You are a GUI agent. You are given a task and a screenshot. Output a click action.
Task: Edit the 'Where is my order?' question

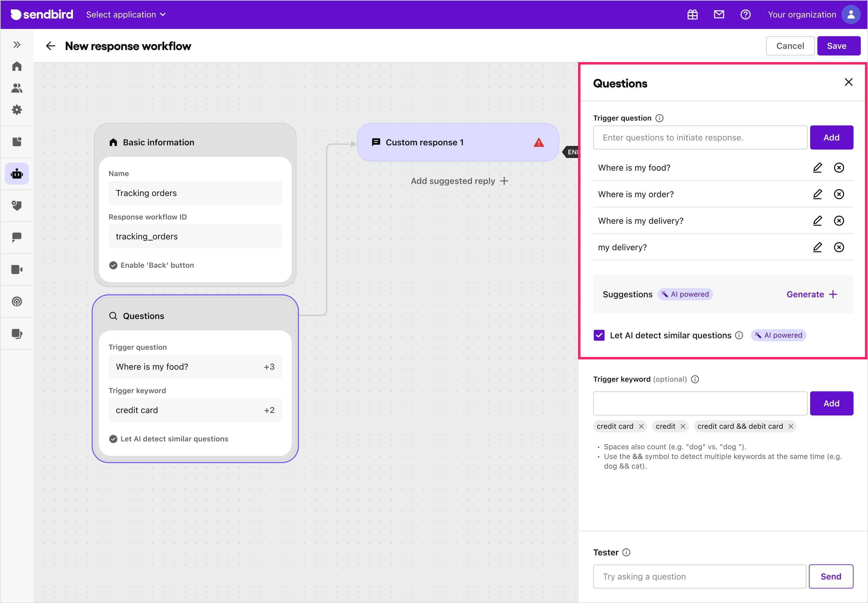click(x=817, y=194)
